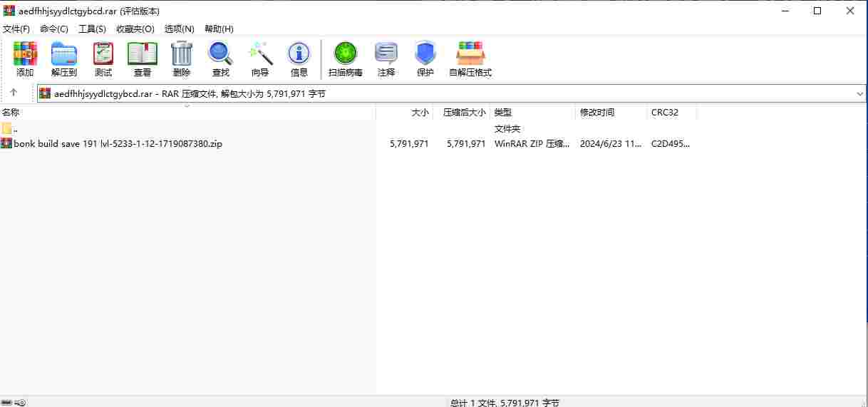Sort by the CRC32 column header
The width and height of the screenshot is (868, 407).
(x=671, y=113)
